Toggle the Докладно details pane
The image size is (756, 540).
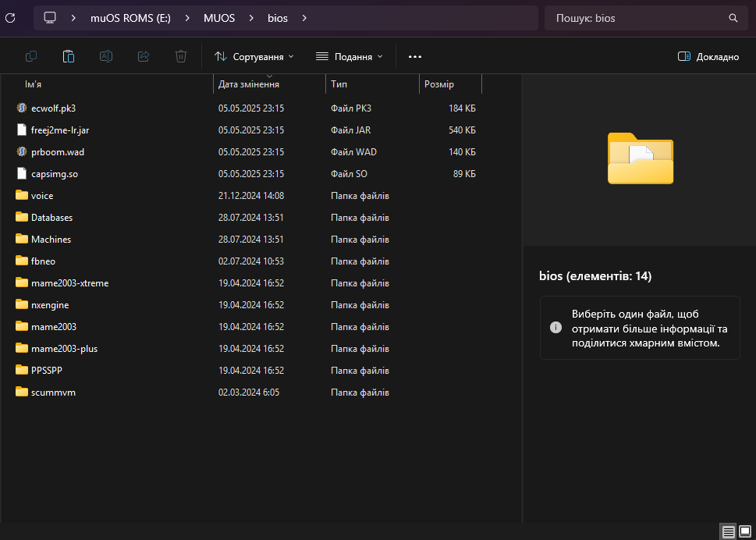[708, 56]
